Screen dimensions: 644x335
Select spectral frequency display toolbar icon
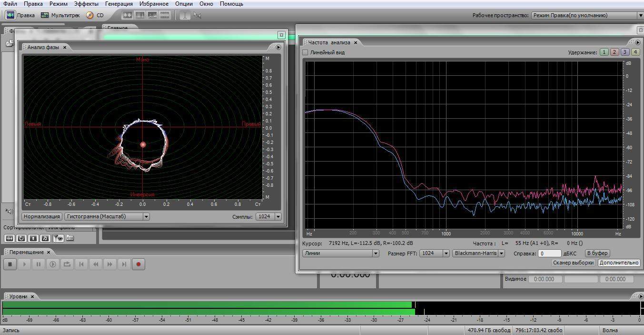coord(140,15)
